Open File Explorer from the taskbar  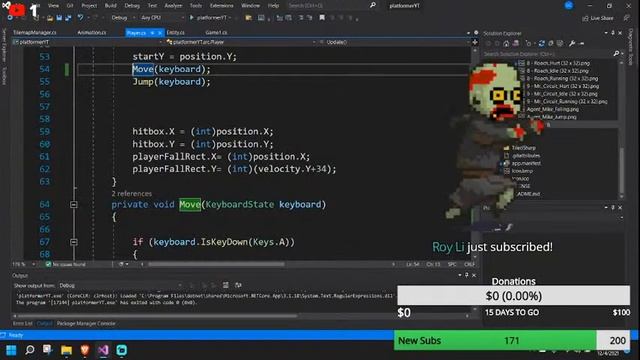pos(67,350)
